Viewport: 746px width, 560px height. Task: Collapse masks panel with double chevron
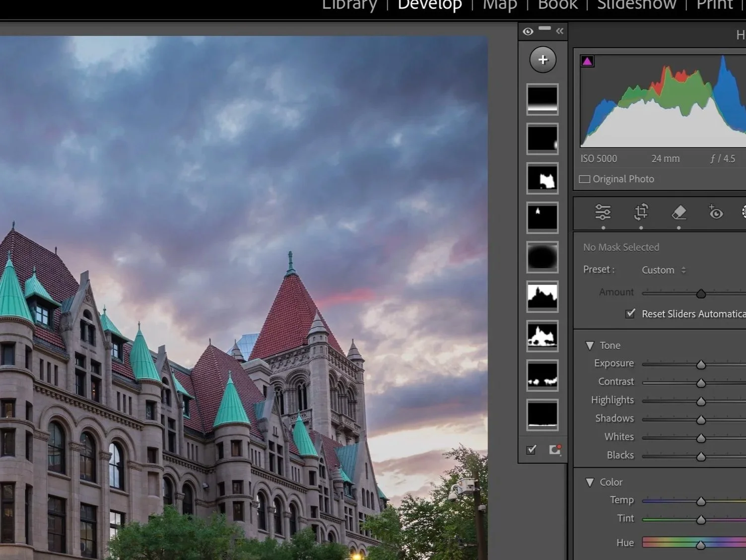(560, 31)
